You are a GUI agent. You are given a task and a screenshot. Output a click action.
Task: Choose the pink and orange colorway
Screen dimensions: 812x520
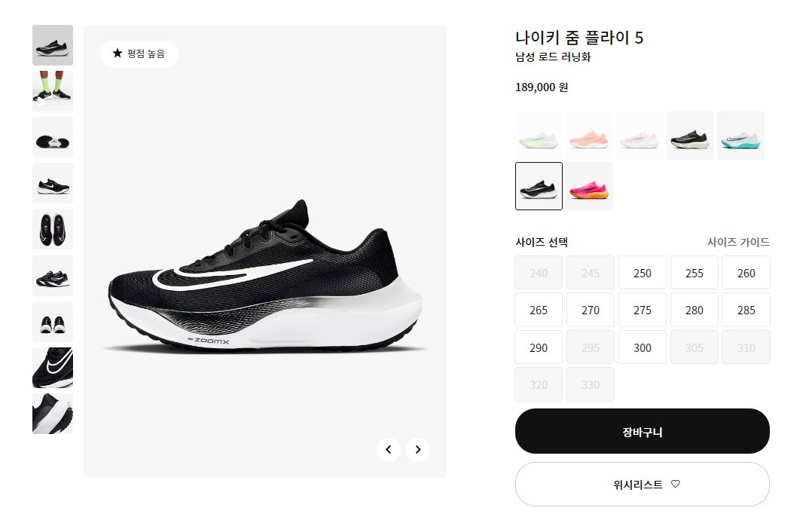coord(589,186)
